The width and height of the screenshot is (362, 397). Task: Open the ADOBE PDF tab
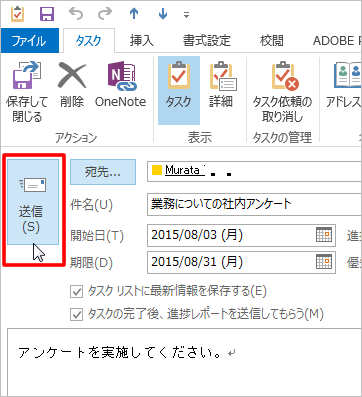(x=337, y=41)
